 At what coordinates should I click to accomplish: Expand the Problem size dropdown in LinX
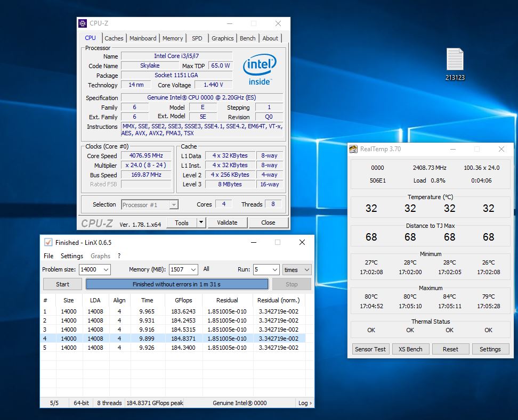click(106, 269)
